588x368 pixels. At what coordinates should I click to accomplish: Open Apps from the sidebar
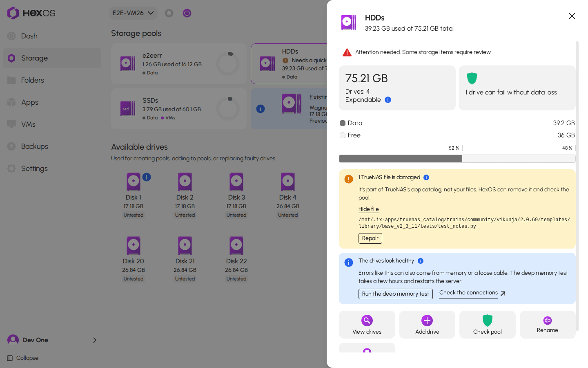pyautogui.click(x=52, y=102)
